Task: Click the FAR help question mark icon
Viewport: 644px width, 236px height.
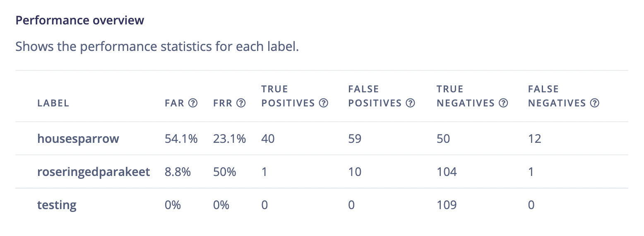Action: 193,103
